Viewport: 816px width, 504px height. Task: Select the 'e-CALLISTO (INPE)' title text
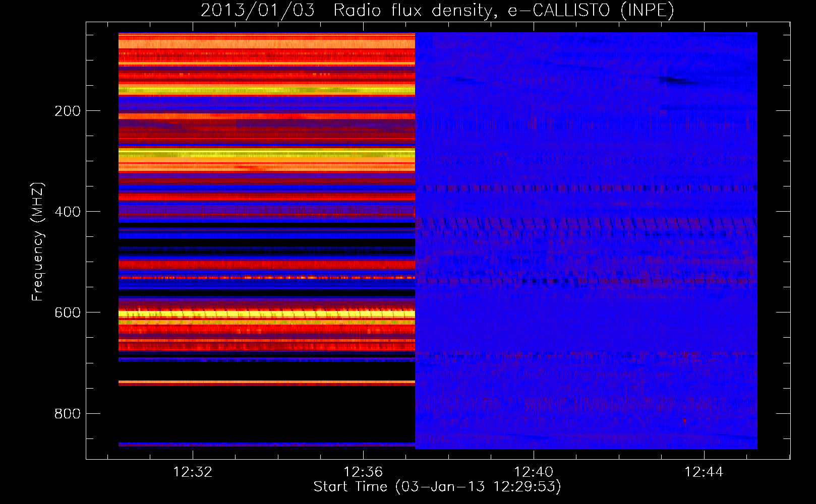coord(591,10)
